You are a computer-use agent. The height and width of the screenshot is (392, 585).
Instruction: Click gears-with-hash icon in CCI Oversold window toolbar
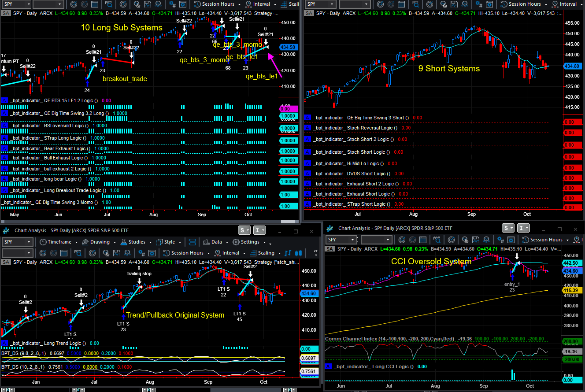[500, 240]
